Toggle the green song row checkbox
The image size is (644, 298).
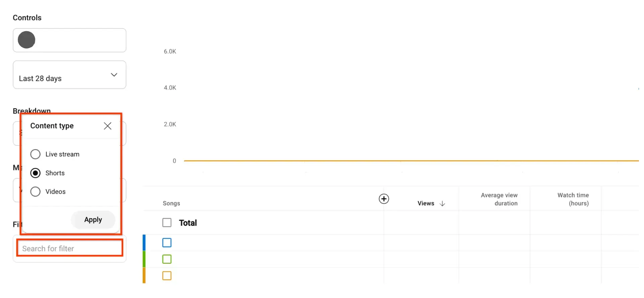click(x=167, y=259)
